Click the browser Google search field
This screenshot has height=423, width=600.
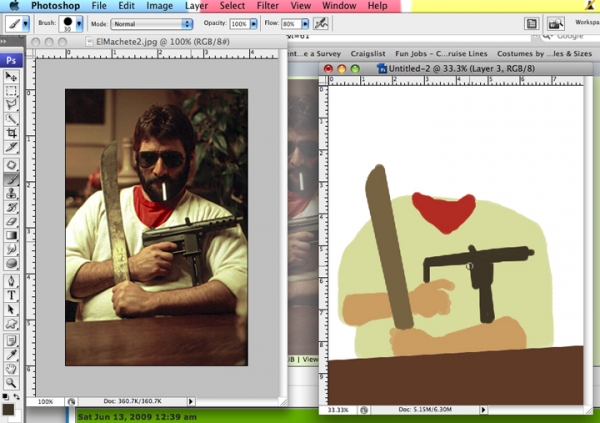570,36
